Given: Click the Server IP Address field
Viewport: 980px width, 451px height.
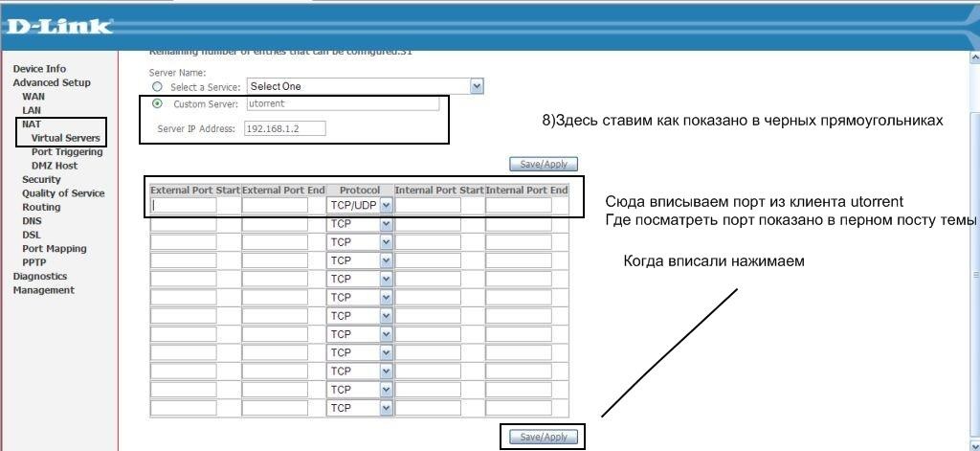Looking at the screenshot, I should click(284, 128).
